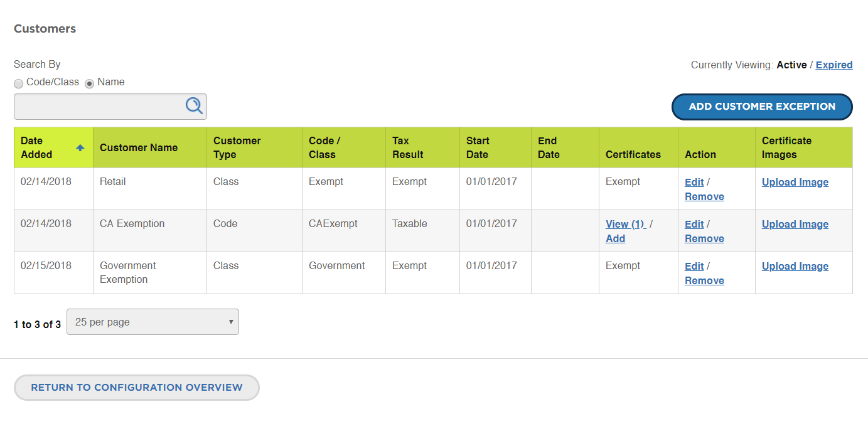The height and width of the screenshot is (424, 868).
Task: Select the Code/Class radio button
Action: [x=19, y=83]
